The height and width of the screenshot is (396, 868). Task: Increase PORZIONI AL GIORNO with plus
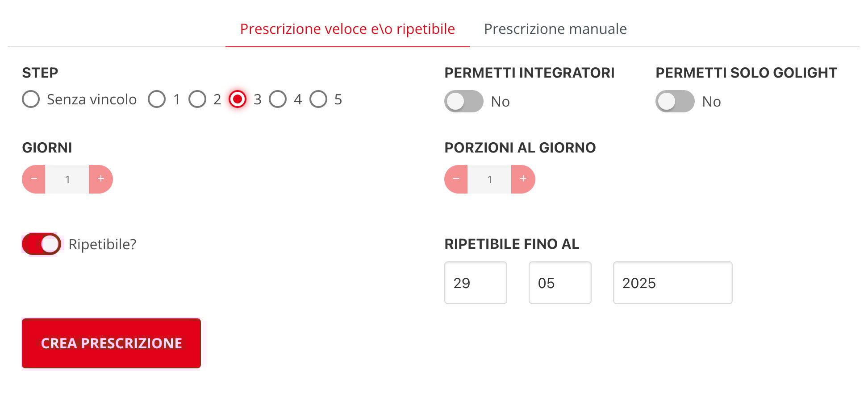click(x=523, y=179)
